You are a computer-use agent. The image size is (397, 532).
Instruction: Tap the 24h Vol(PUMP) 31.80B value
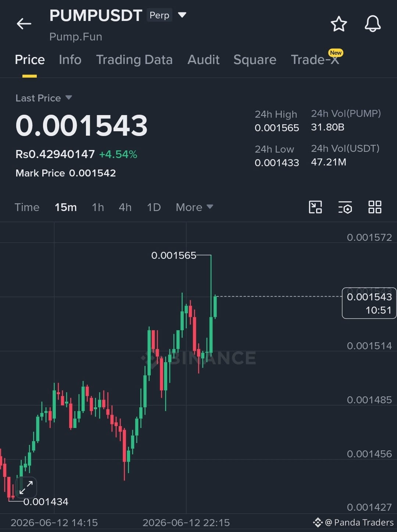328,127
